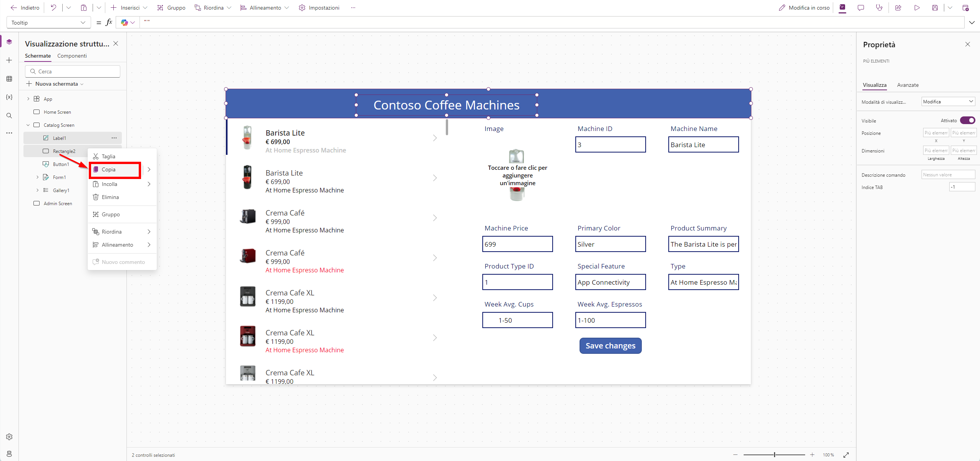Viewport: 980px width, 461px height.
Task: Select the Admin Screen tree item
Action: click(x=58, y=204)
